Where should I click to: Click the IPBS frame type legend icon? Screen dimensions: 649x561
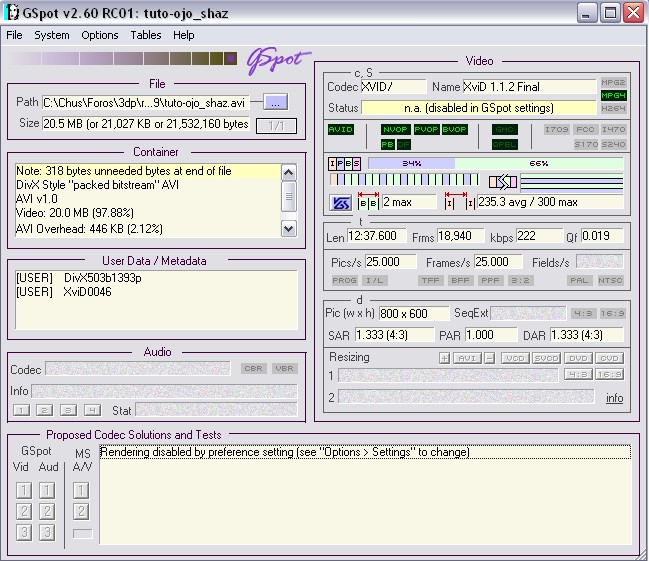pyautogui.click(x=344, y=164)
